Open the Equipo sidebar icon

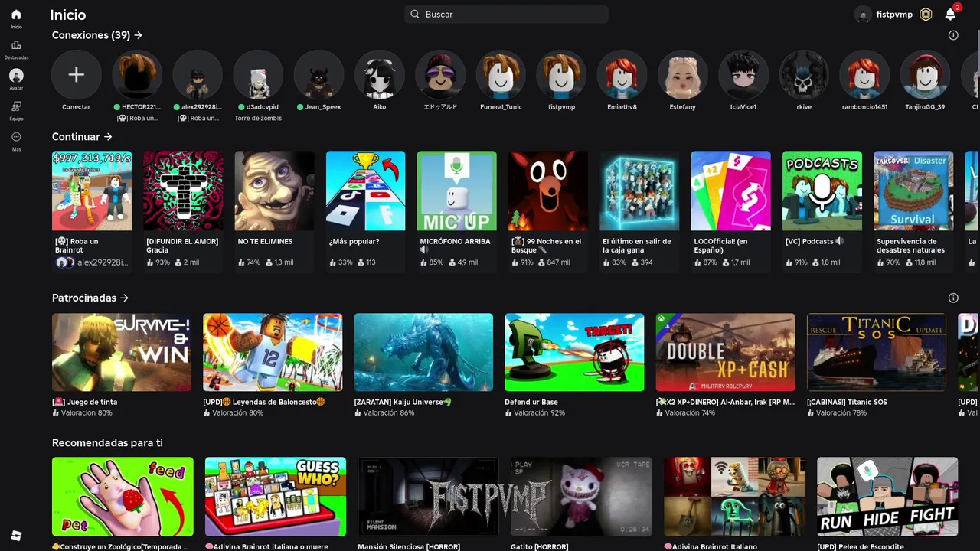(x=16, y=106)
